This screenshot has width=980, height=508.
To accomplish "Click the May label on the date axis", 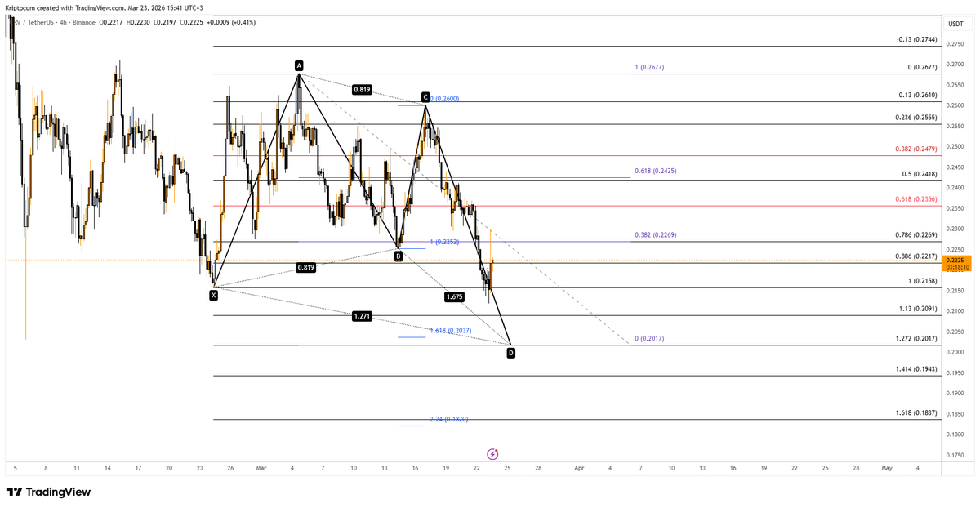I will click(887, 468).
